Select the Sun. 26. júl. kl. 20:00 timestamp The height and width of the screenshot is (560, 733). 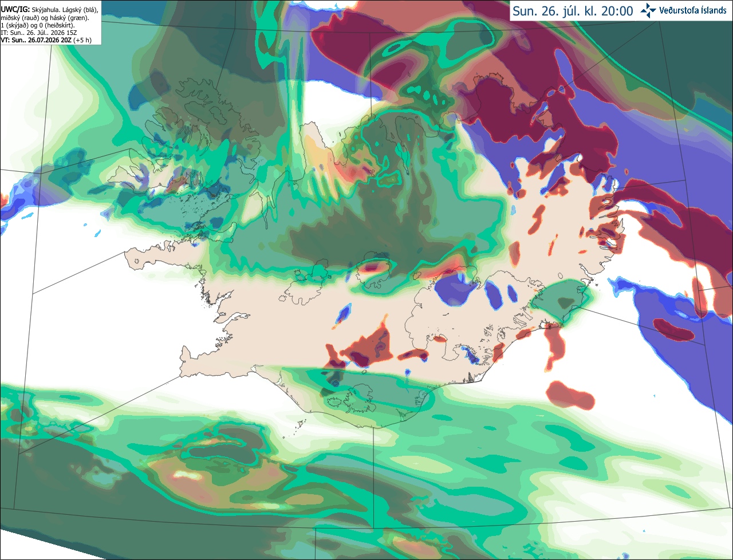tap(573, 11)
